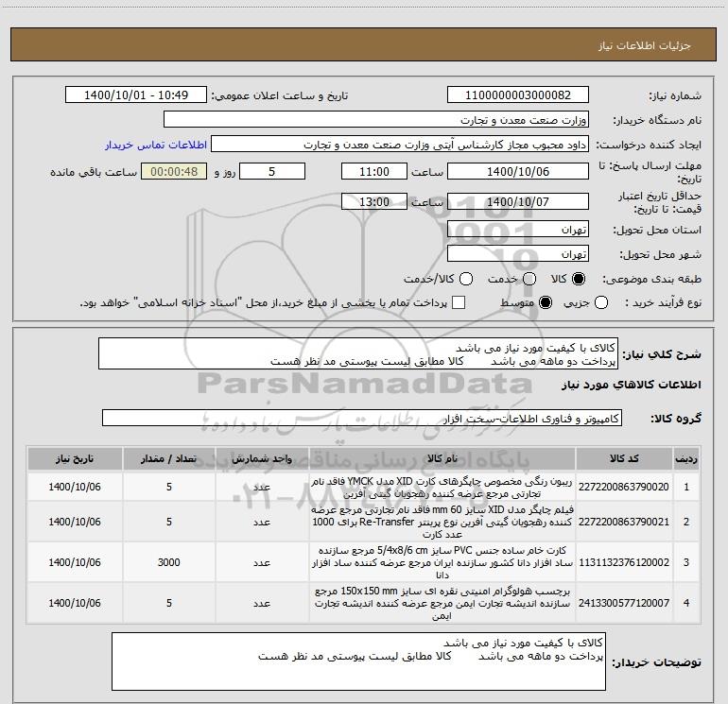
Task: Click the برچسب هولوگرام امنیتی item name
Action: tap(442, 603)
